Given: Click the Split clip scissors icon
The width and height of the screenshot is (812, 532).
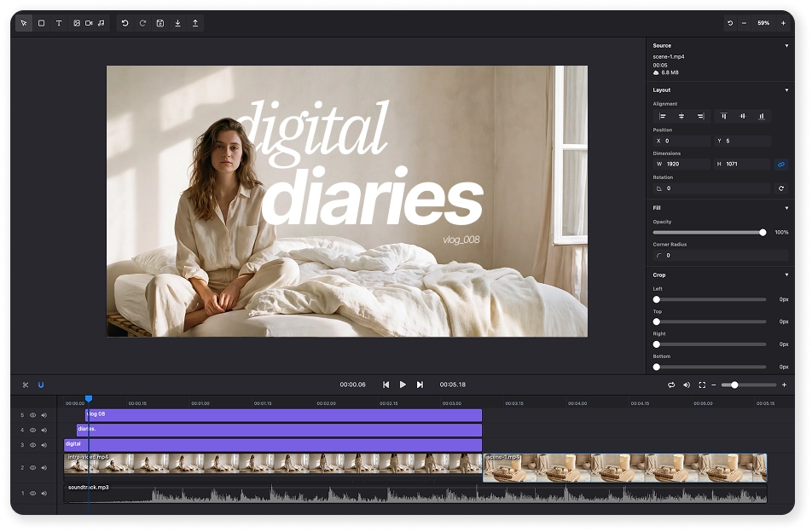Looking at the screenshot, I should coord(24,385).
